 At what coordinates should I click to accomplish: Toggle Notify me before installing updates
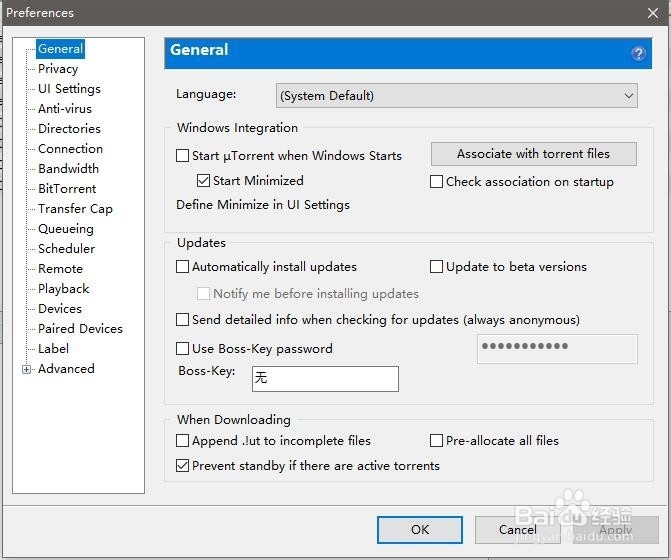click(203, 293)
